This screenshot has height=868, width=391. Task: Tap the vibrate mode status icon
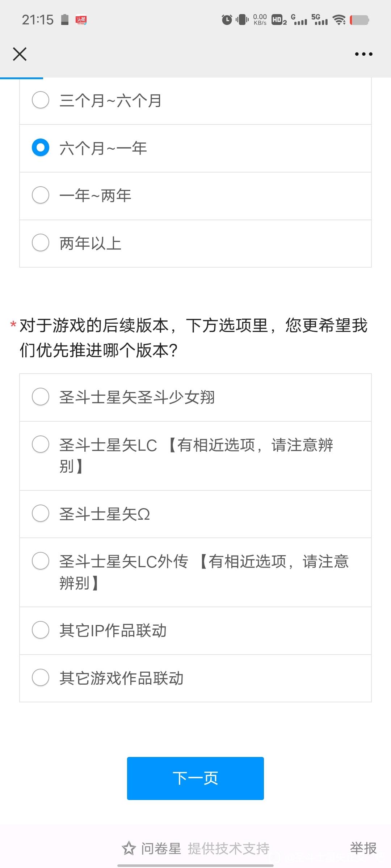(x=242, y=20)
